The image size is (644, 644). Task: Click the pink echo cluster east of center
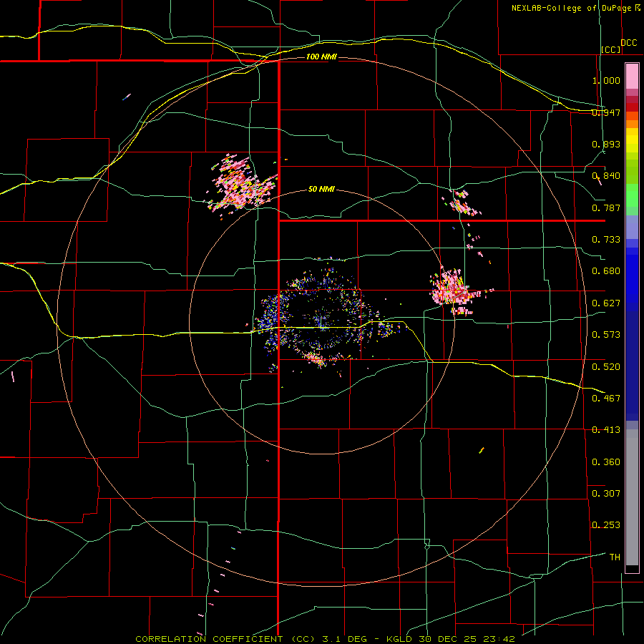click(x=454, y=290)
